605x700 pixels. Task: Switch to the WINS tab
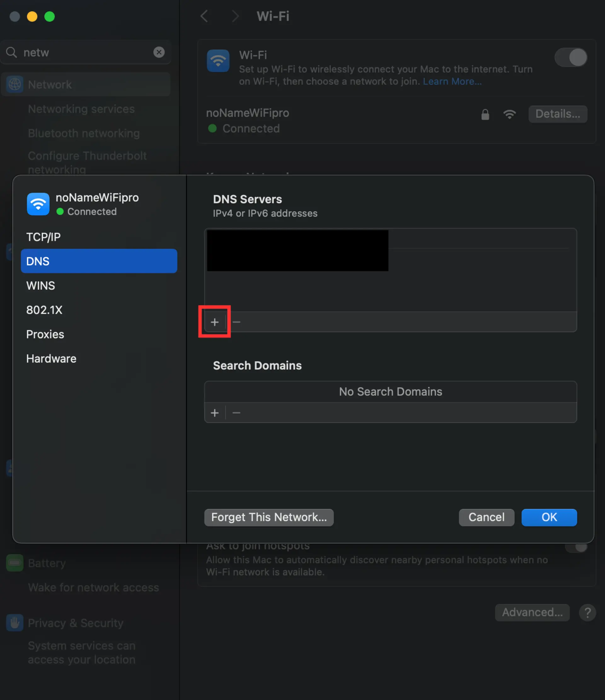click(x=99, y=286)
